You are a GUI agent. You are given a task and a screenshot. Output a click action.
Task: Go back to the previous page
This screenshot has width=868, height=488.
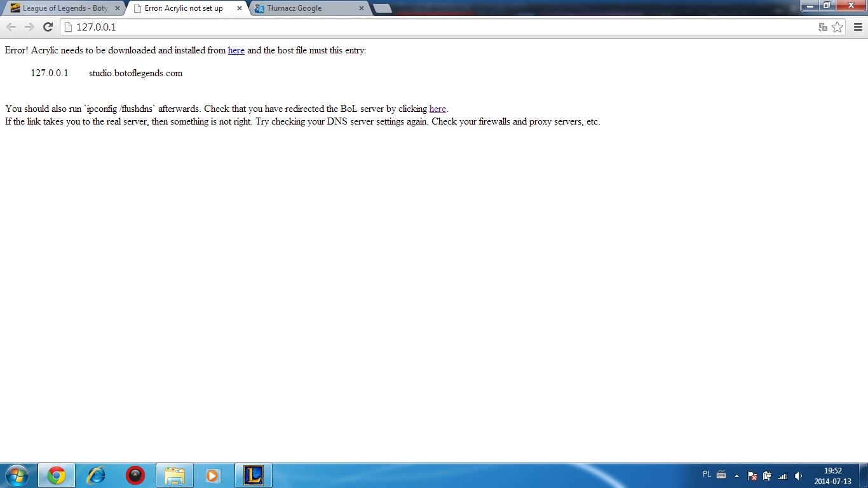click(x=11, y=27)
